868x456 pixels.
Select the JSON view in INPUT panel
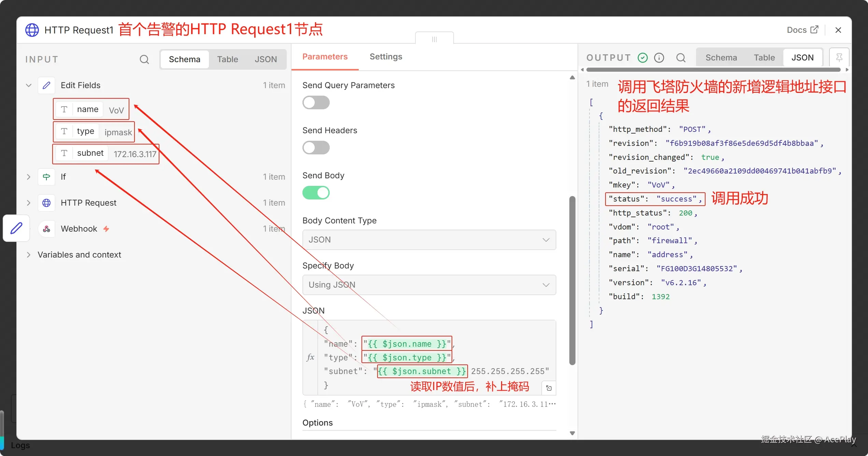[x=266, y=59]
